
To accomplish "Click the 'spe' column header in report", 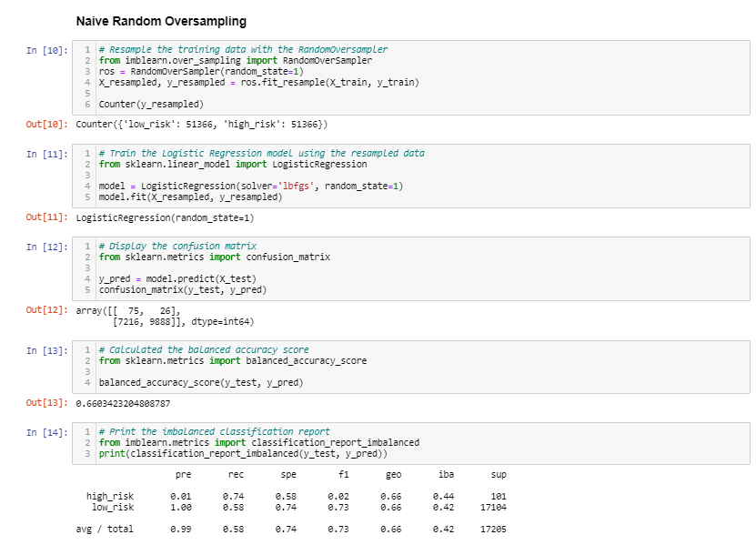I will click(288, 475).
